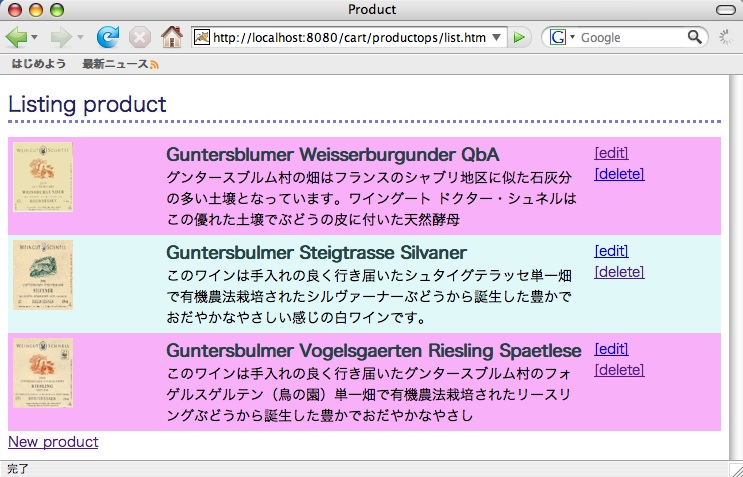Click the browser Back arrow button

tap(17, 38)
